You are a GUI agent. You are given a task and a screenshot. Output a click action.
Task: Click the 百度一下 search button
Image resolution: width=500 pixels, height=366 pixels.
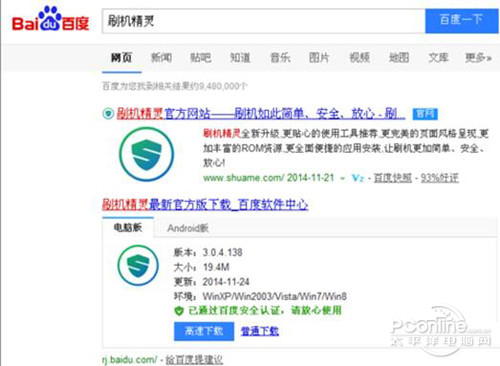pos(462,21)
